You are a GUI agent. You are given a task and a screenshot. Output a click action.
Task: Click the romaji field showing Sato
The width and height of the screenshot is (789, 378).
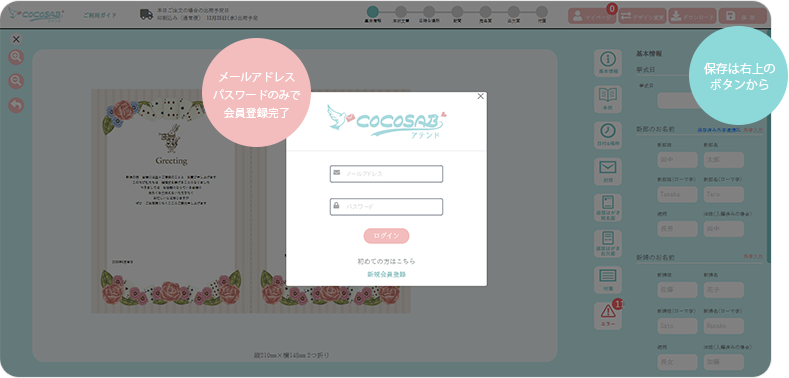(x=677, y=326)
